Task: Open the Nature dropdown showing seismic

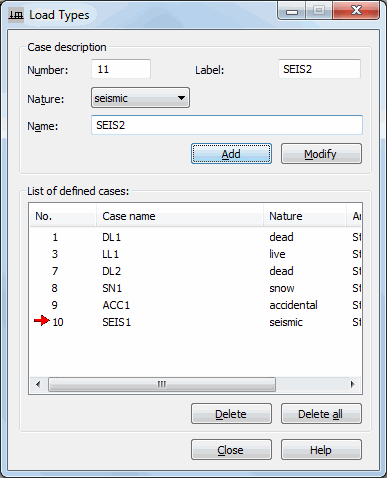Action: pos(140,98)
